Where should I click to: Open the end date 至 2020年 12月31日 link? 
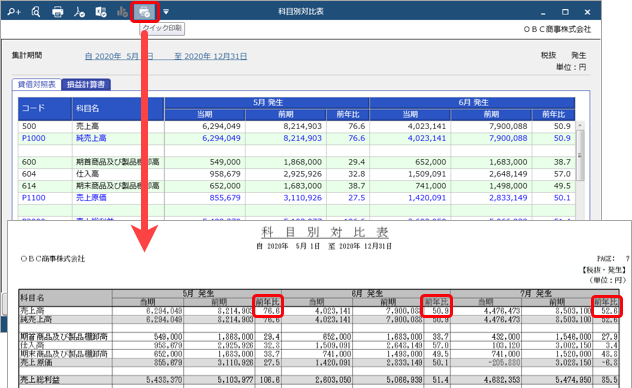point(210,56)
